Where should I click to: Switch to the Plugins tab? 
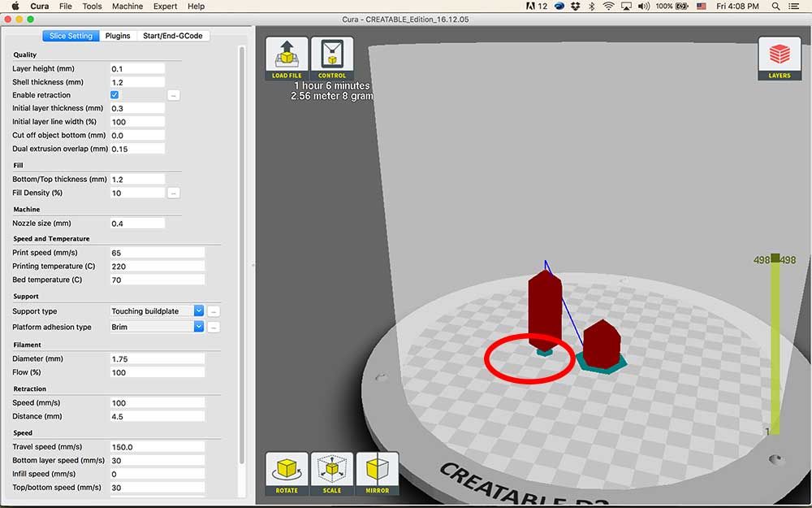pyautogui.click(x=118, y=36)
